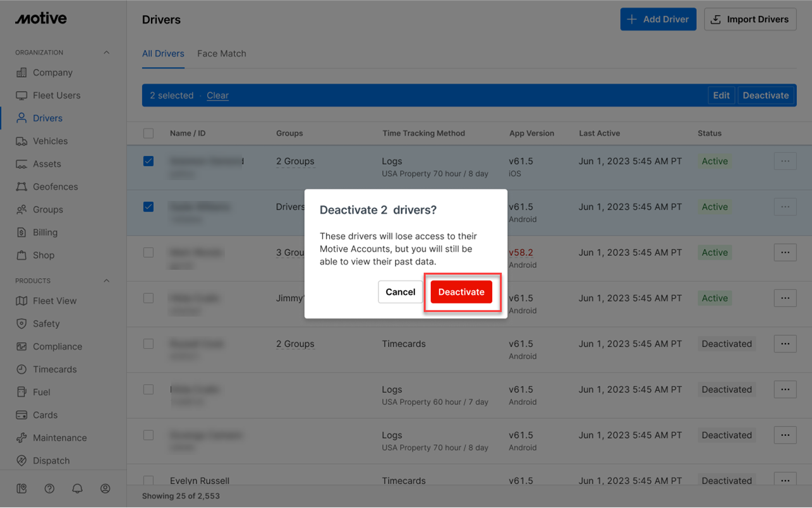Click the first row's 2 Groups link

click(295, 161)
